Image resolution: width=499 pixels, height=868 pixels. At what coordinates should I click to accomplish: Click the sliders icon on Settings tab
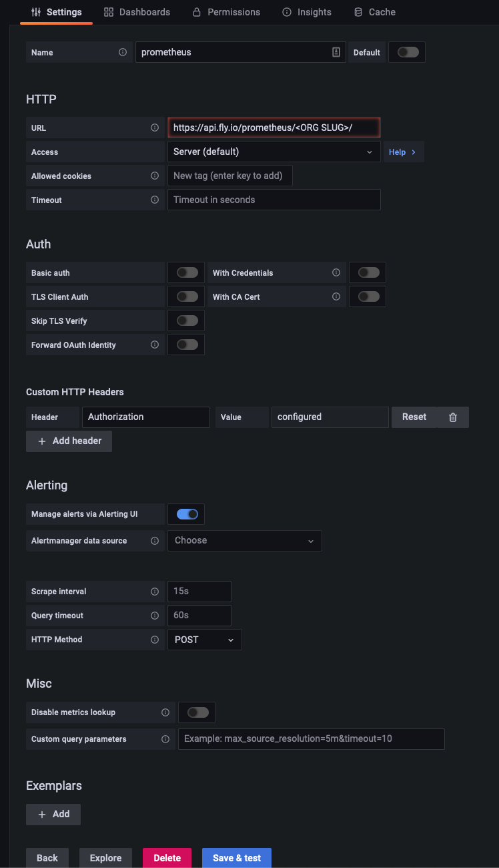click(x=36, y=12)
